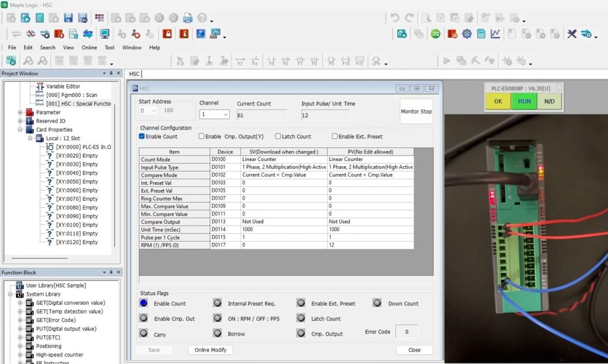Click the open project icon with blue arrow
608x364 pixels.
click(x=25, y=18)
